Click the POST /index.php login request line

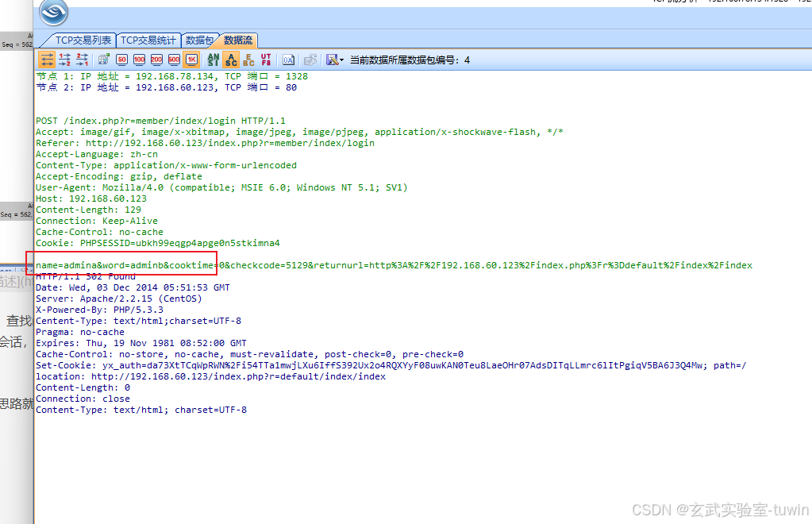[x=160, y=121]
